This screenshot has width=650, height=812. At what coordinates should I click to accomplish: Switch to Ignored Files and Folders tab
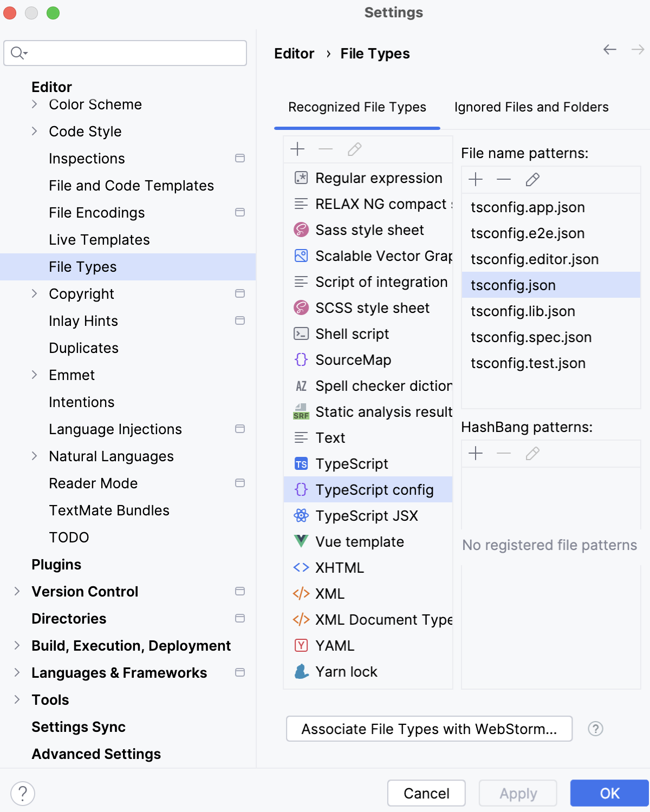531,107
